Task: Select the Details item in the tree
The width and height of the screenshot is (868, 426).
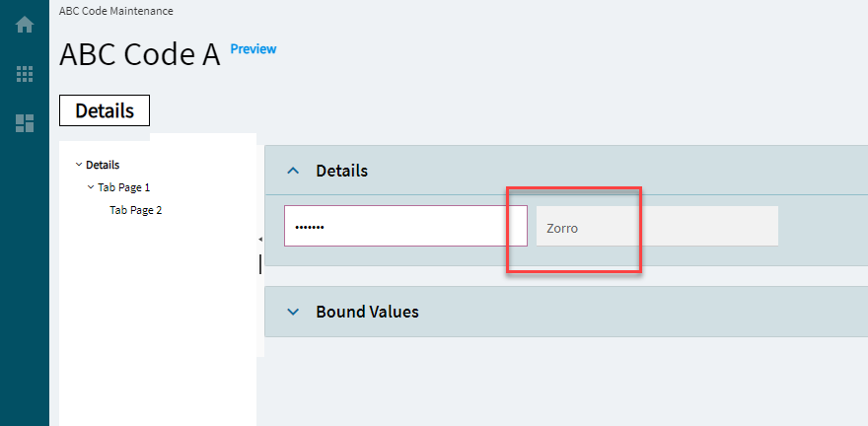Action: pyautogui.click(x=103, y=165)
